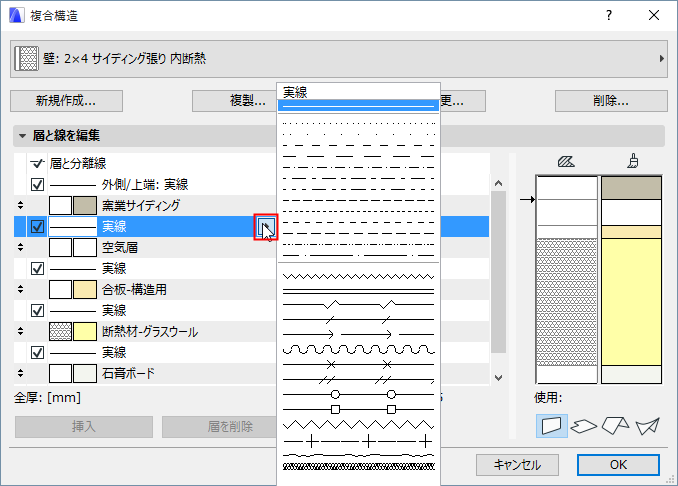Choose the arrow line type

click(x=358, y=334)
